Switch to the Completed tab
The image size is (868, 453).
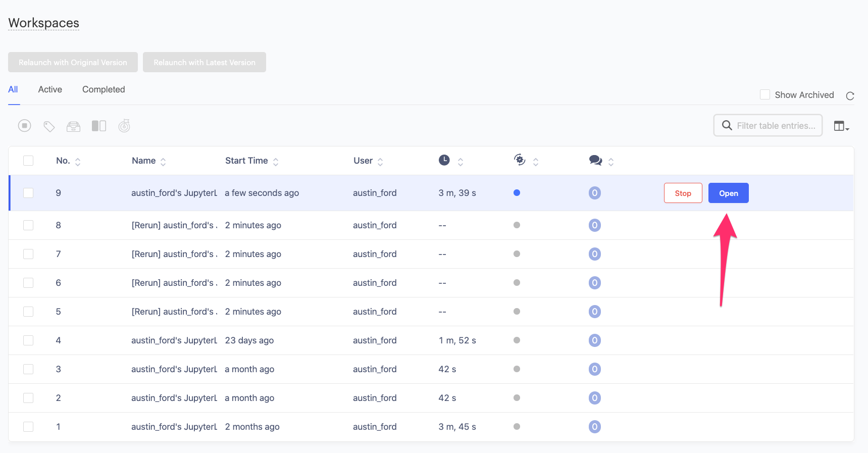coord(104,89)
